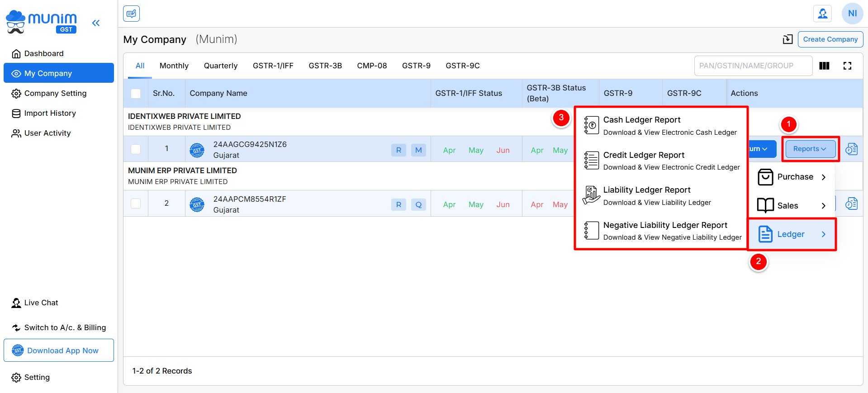The height and width of the screenshot is (393, 868).
Task: Click Apr under GSTR-1/IFF for row 1
Action: (x=449, y=150)
